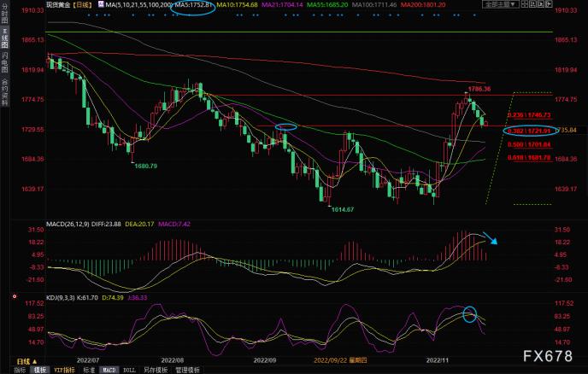This screenshot has width=588, height=374.
Task: Select the BOLL indicator tab
Action: pyautogui.click(x=129, y=370)
